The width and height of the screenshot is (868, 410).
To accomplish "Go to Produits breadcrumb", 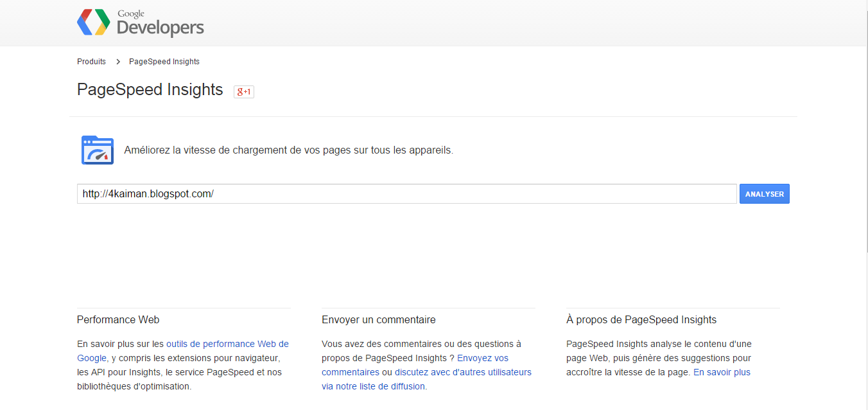I will pyautogui.click(x=91, y=62).
